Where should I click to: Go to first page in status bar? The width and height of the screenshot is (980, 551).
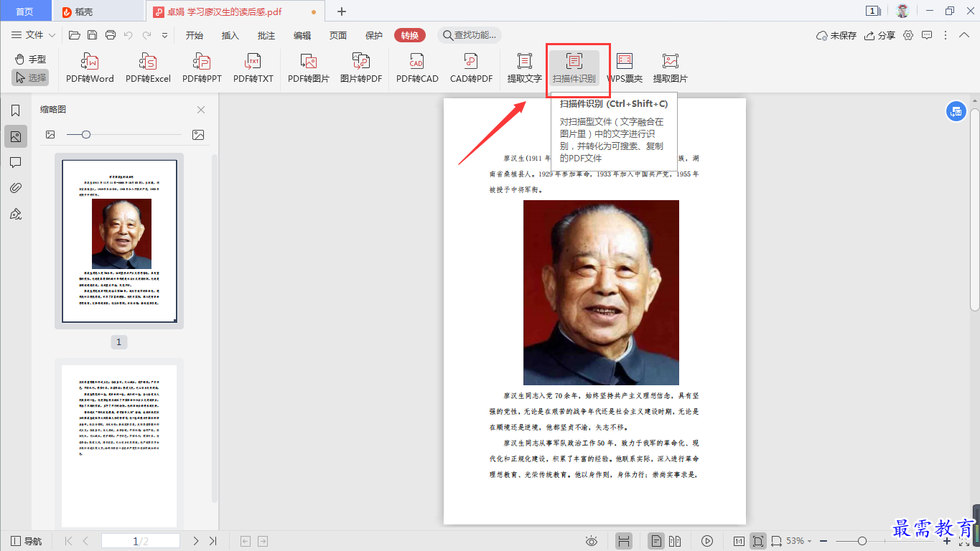(x=69, y=541)
